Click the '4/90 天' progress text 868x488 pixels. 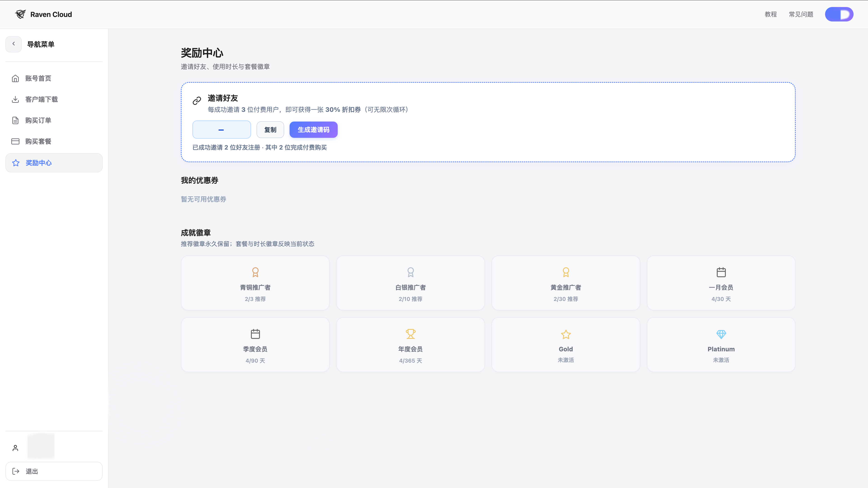(255, 360)
